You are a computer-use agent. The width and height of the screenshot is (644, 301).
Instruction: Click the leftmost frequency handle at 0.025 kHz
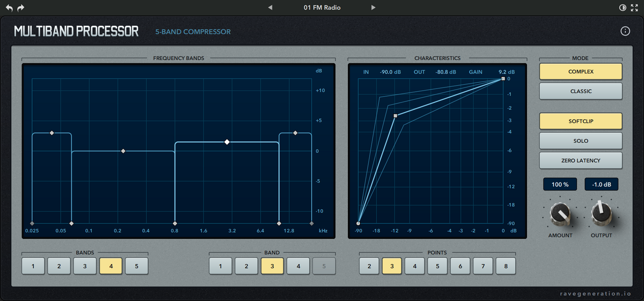(32, 223)
